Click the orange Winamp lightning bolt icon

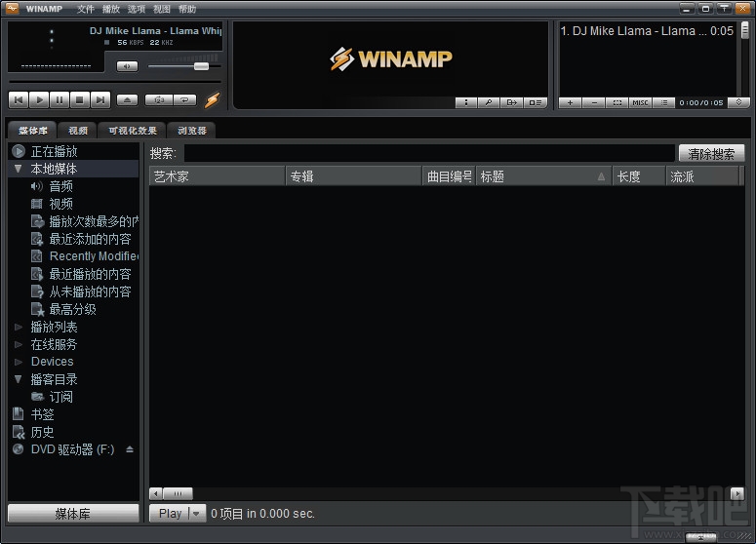212,99
